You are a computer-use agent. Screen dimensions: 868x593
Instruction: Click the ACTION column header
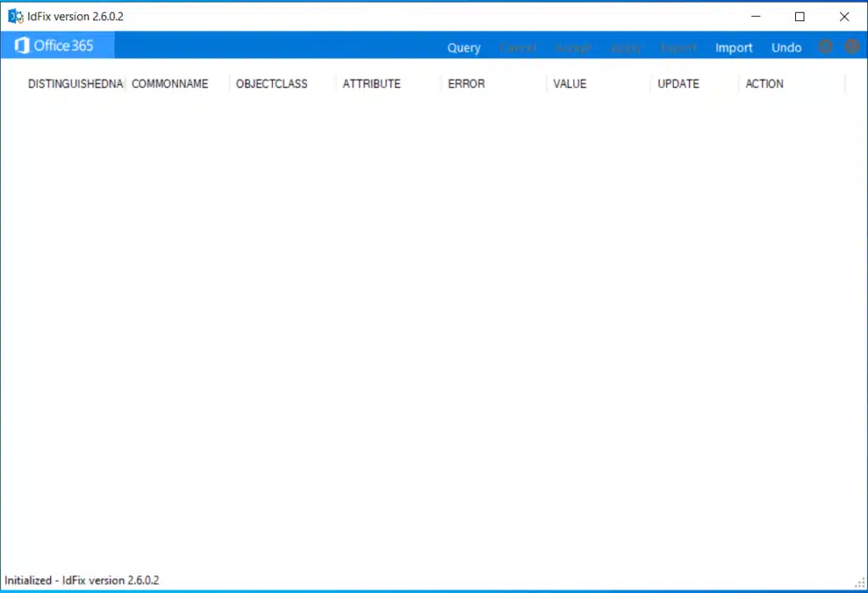(764, 84)
